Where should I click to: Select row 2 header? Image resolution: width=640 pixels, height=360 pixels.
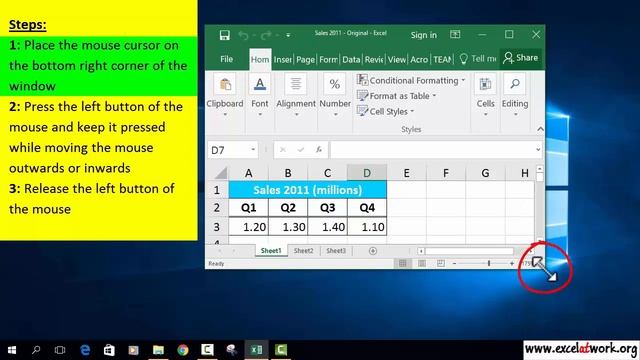tap(217, 208)
